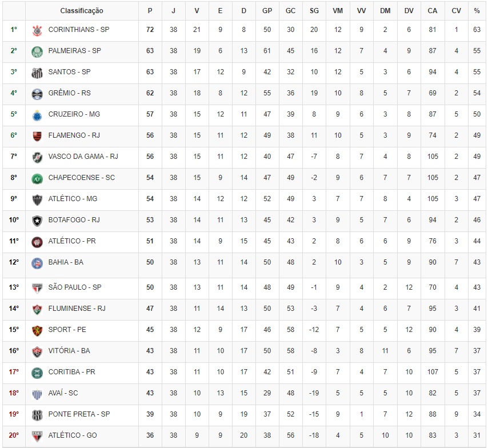Click the Grêmio crest icon
The width and height of the screenshot is (488, 448).
[x=37, y=94]
